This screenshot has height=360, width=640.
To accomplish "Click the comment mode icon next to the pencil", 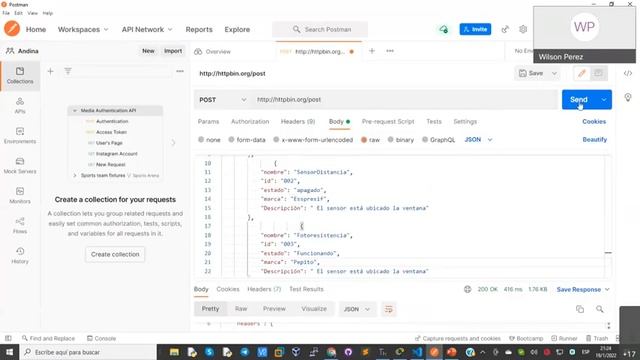I will coord(598,73).
